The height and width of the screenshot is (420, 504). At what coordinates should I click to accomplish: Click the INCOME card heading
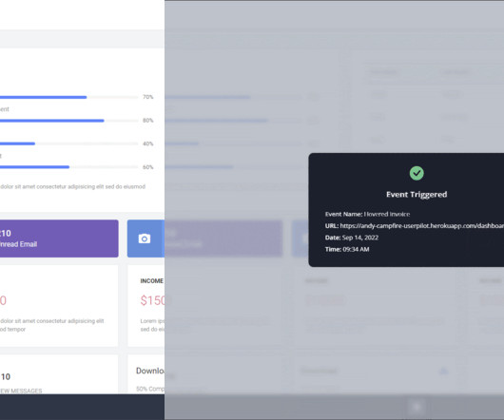(x=152, y=281)
